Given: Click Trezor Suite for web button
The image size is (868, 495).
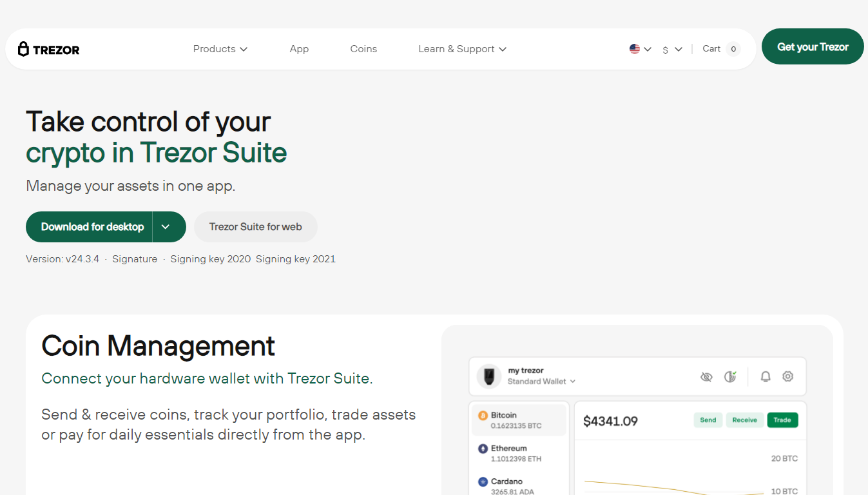Looking at the screenshot, I should tap(255, 227).
